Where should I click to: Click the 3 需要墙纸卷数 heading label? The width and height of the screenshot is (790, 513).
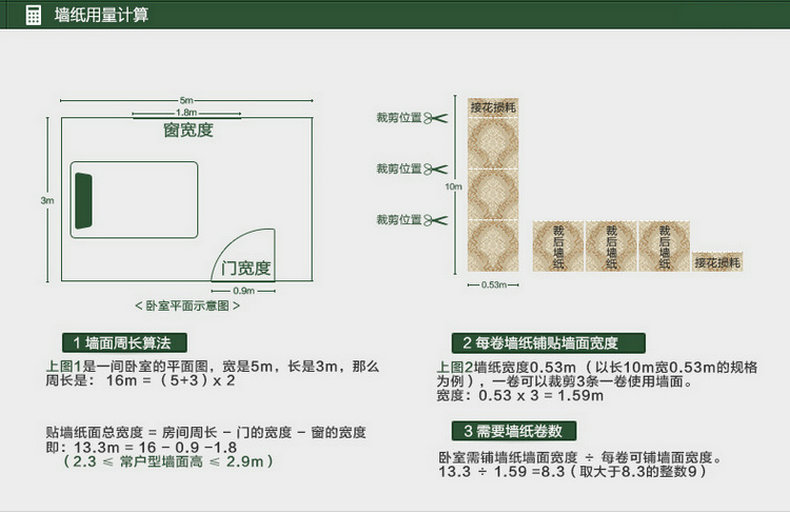514,431
